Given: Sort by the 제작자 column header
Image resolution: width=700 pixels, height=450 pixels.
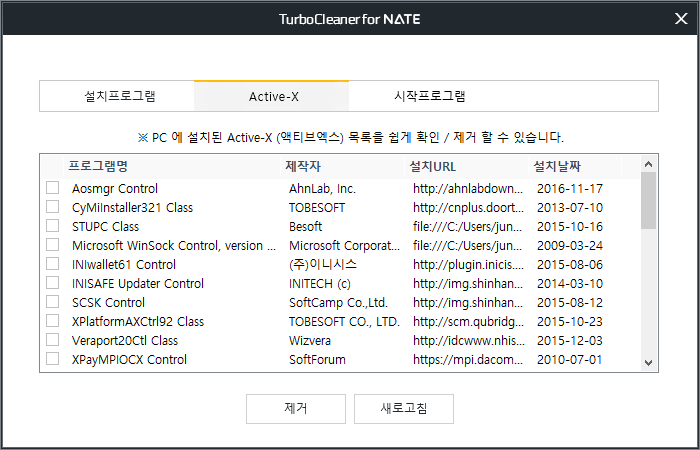Looking at the screenshot, I should point(343,167).
